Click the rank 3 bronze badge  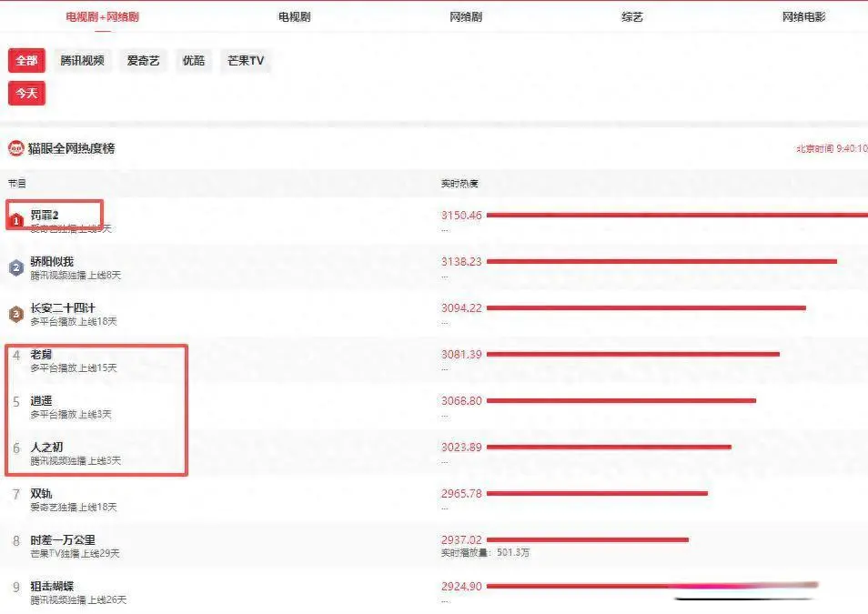[x=16, y=315]
